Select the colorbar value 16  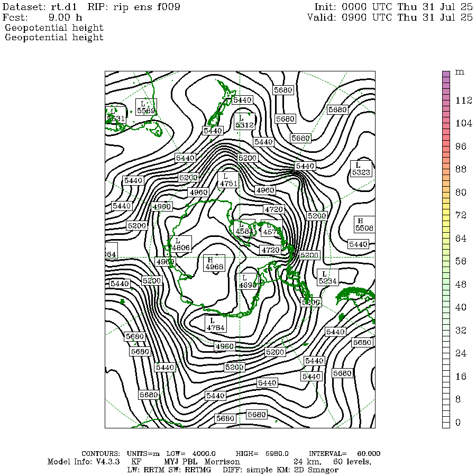pos(461,377)
